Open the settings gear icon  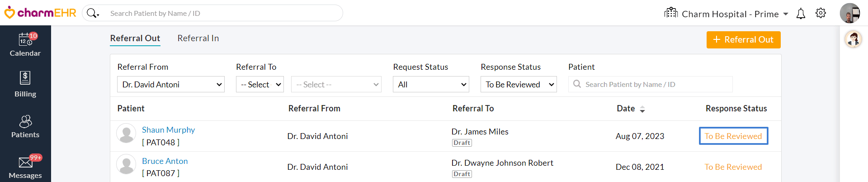pos(821,13)
